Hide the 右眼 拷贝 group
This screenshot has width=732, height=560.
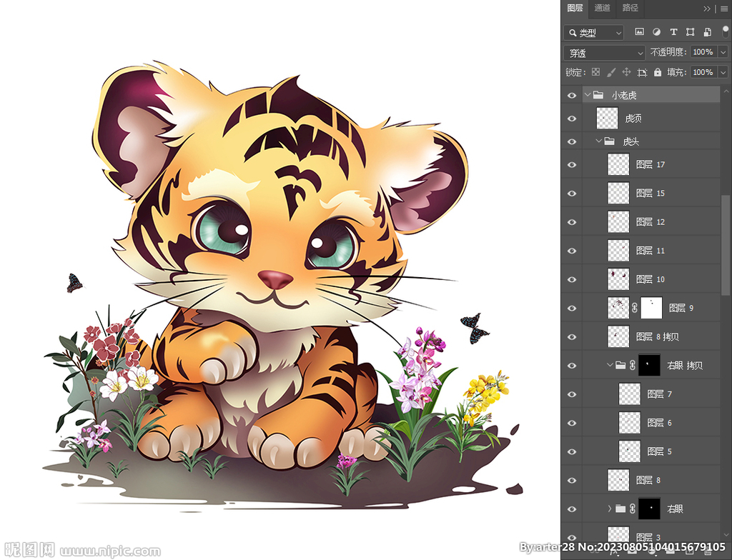(572, 365)
